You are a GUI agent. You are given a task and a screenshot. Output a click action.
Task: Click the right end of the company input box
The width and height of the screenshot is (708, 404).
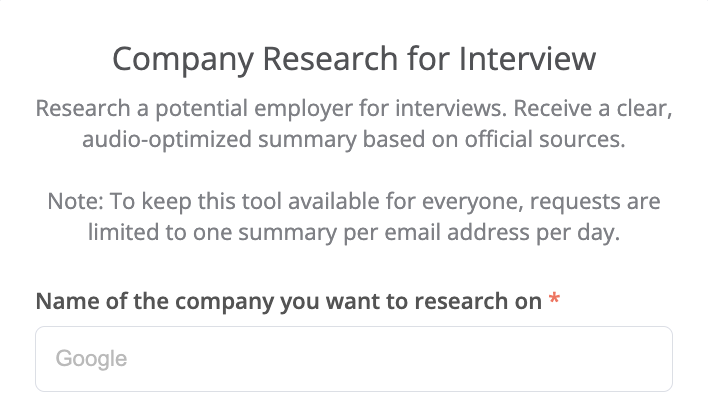(650, 358)
